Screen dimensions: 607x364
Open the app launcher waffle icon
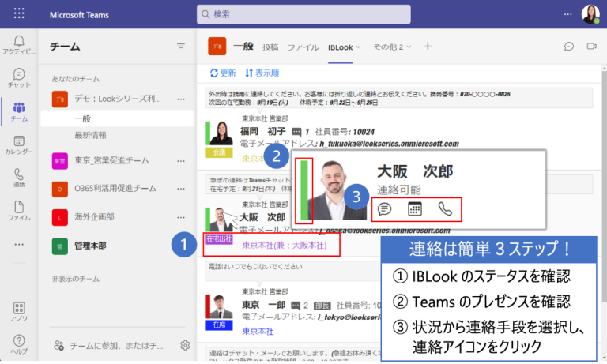[19, 14]
